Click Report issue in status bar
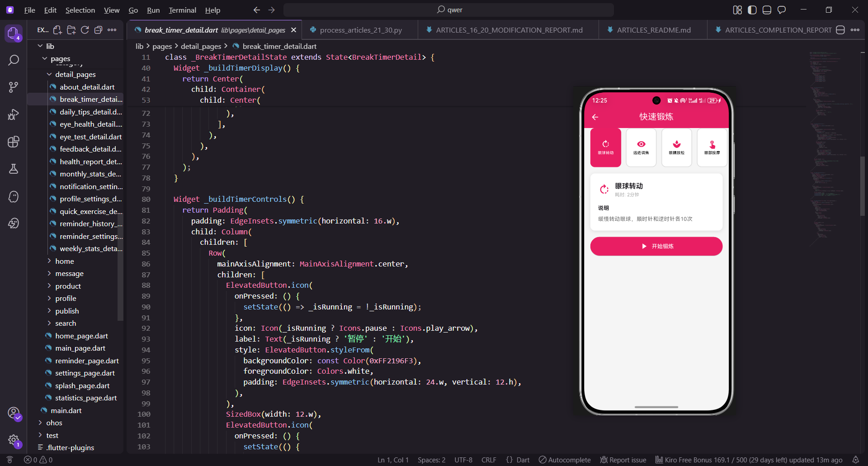Image resolution: width=868 pixels, height=466 pixels. tap(623, 460)
